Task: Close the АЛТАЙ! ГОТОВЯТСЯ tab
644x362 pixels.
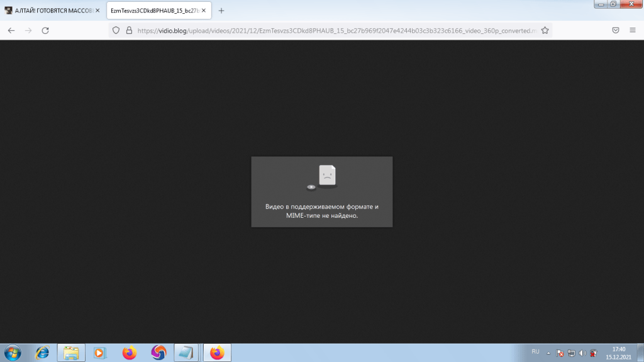Action: [x=97, y=11]
